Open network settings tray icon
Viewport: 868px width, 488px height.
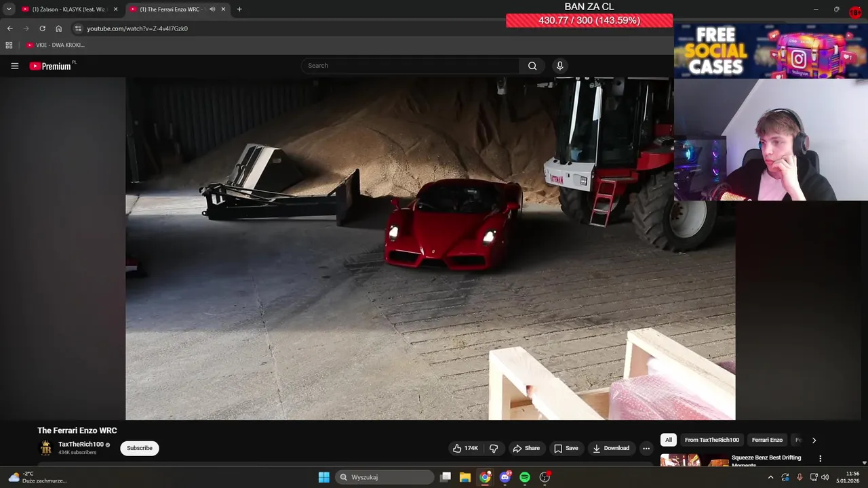point(814,477)
